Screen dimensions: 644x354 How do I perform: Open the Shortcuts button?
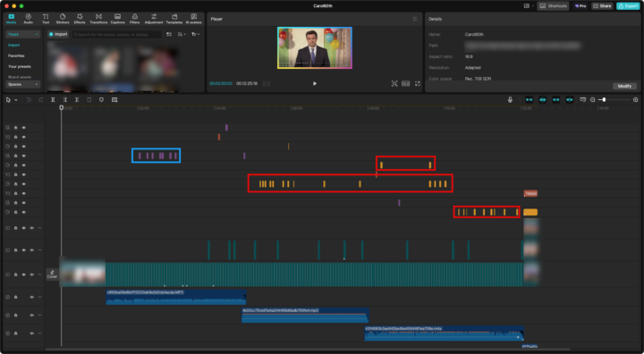(553, 6)
